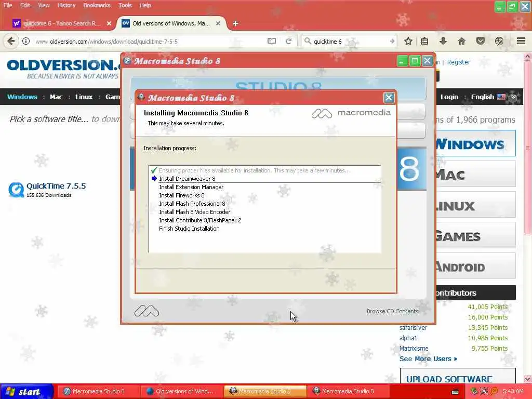Screen dimensions: 532x399
Task: Click the Windows category button on the right
Action: click(476, 143)
